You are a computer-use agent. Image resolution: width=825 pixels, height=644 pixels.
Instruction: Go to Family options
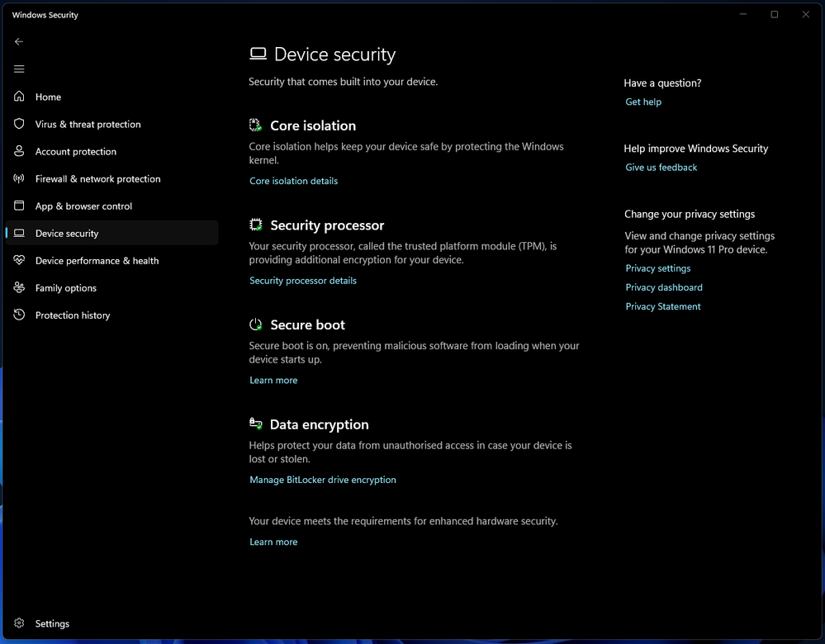(x=112, y=288)
